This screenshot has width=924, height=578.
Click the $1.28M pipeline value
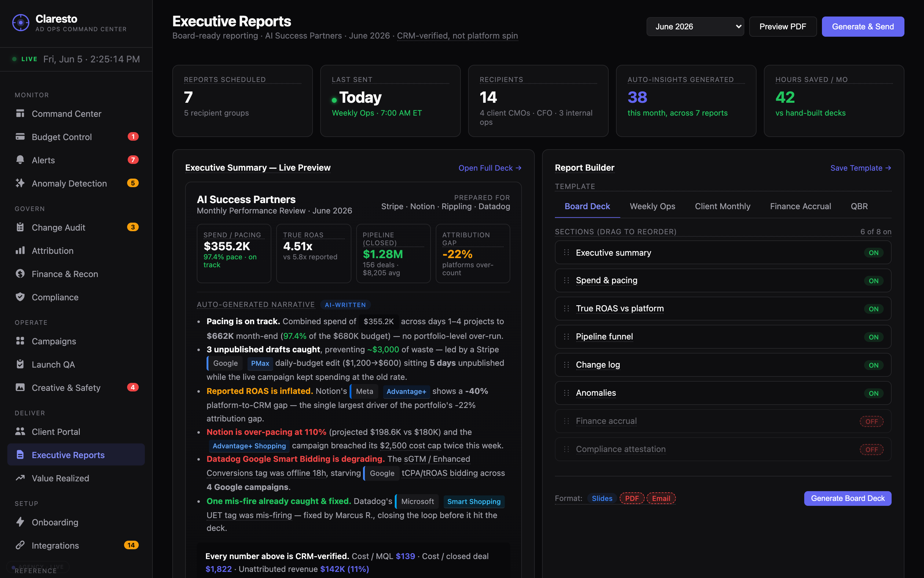pos(383,254)
